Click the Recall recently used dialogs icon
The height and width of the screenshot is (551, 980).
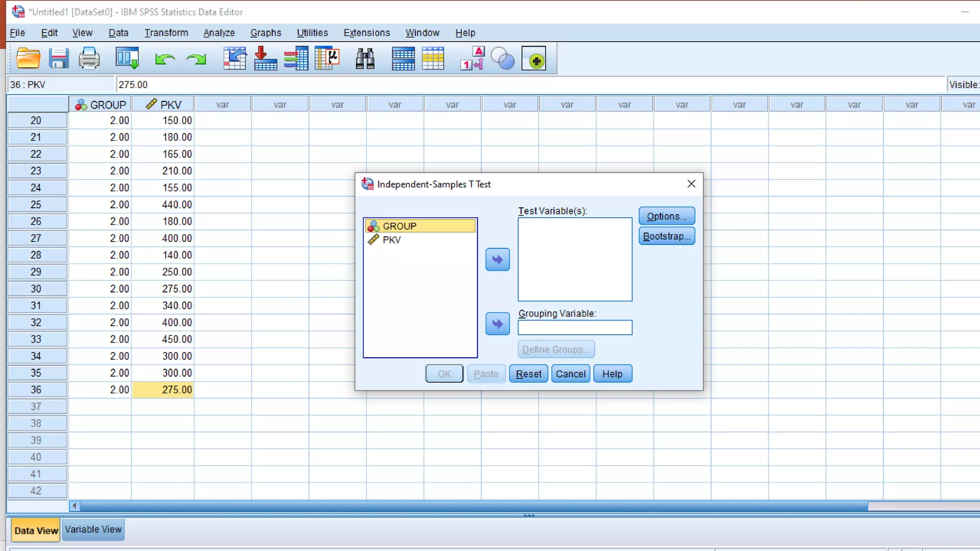point(127,59)
